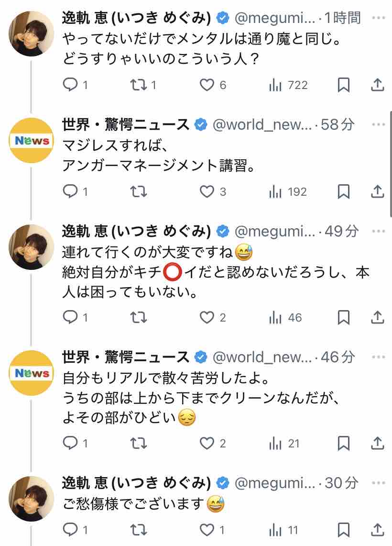Screen dimensions: 392x546
Task: Open more options on the 49分 tweet
Action: [378, 231]
